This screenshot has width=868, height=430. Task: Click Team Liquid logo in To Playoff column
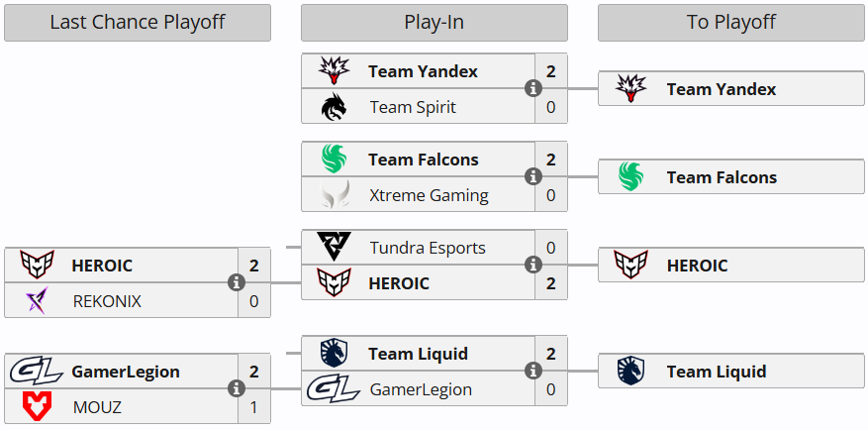pos(631,372)
